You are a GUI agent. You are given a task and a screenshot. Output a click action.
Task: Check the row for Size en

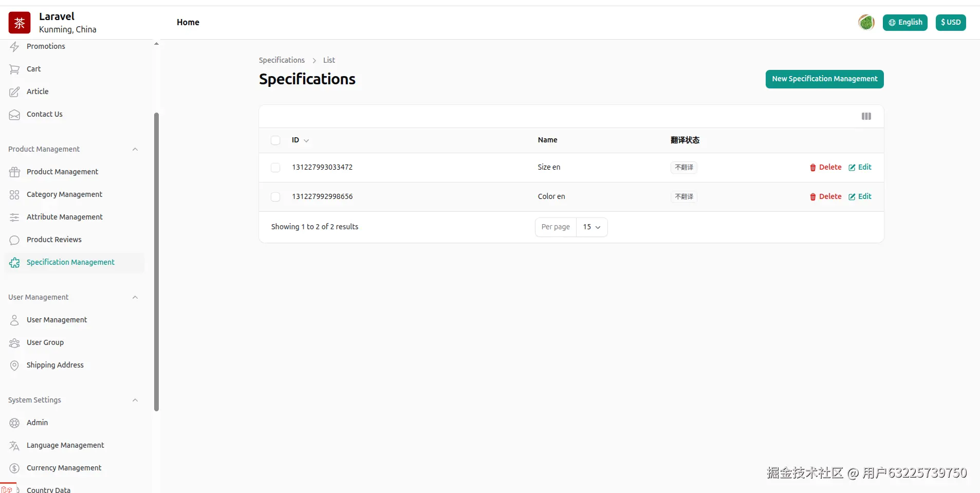click(275, 168)
